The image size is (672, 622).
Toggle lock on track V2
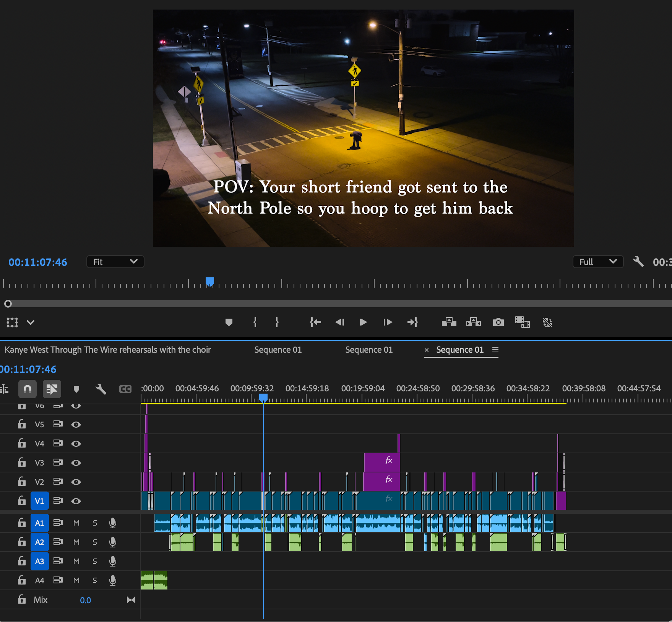coord(22,482)
